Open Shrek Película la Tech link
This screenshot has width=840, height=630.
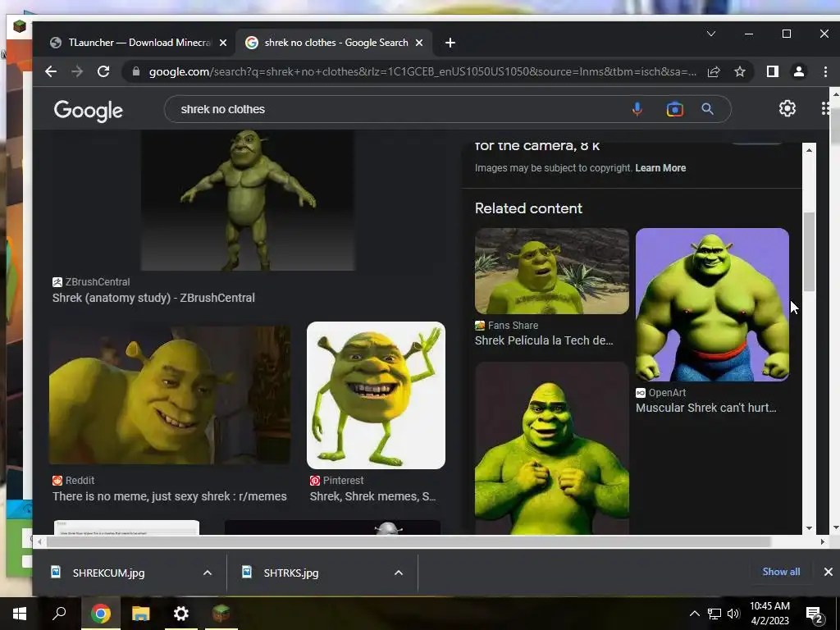pos(544,340)
